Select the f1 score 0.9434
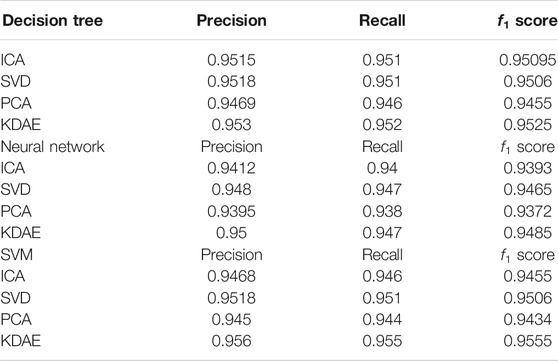Viewport: 558px width, 361px height. [527, 320]
